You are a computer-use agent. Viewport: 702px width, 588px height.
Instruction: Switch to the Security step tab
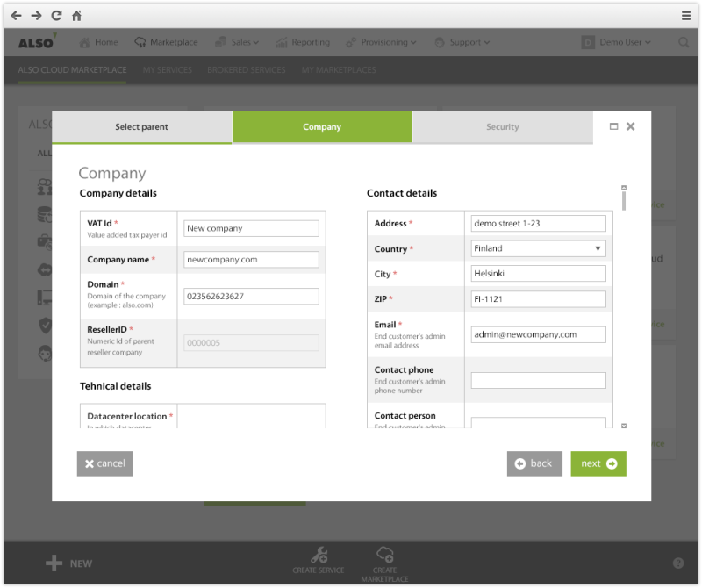[502, 127]
